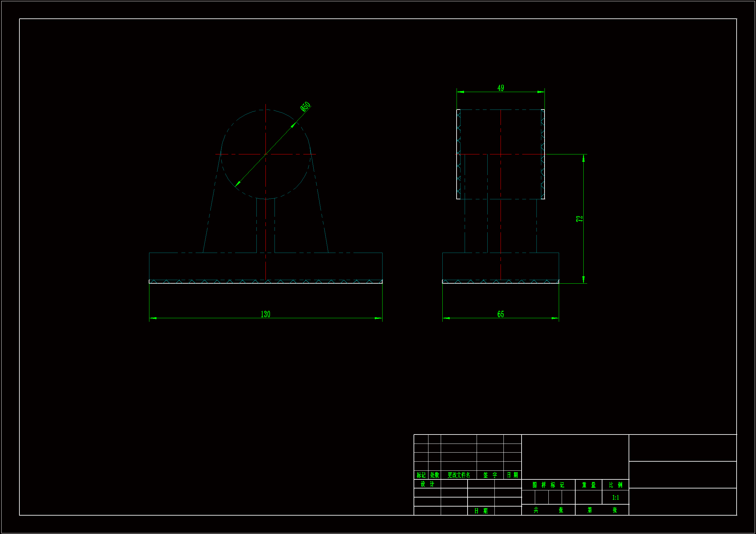Select the Ø50 diameter dimension label
The image size is (756, 534).
[x=305, y=107]
